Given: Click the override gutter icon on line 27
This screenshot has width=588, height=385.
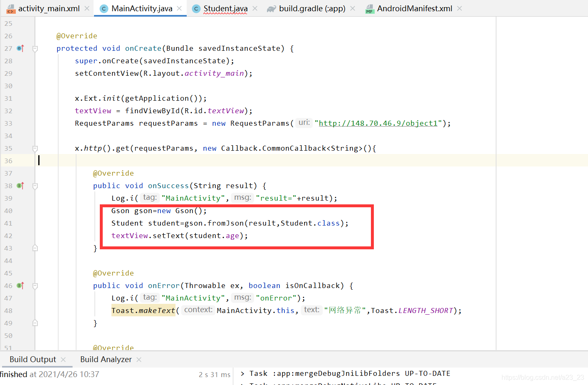Looking at the screenshot, I should point(20,48).
